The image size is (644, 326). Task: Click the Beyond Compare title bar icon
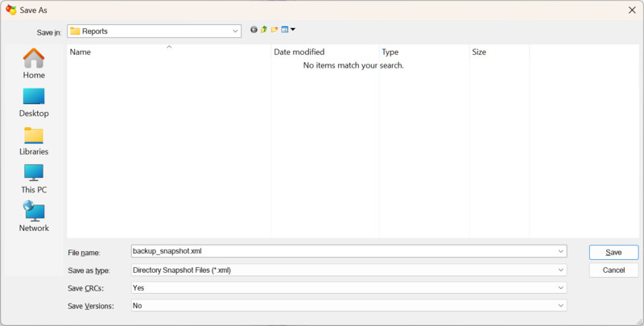click(11, 10)
